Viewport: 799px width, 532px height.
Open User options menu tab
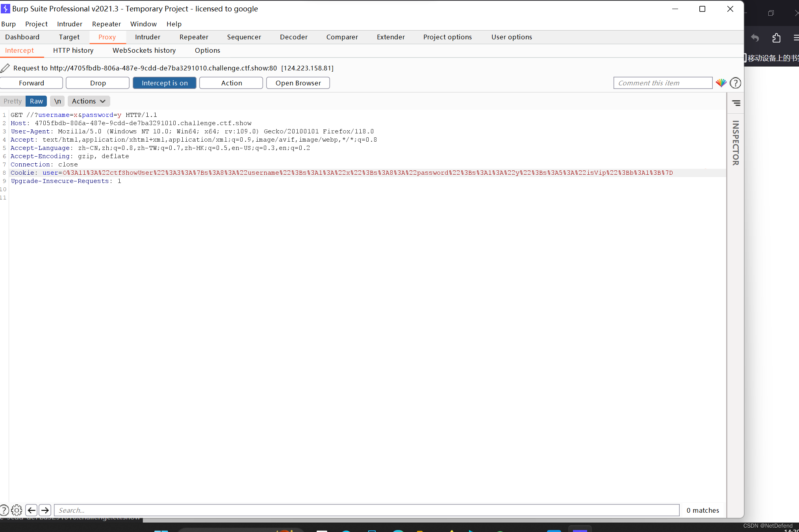[x=512, y=37]
